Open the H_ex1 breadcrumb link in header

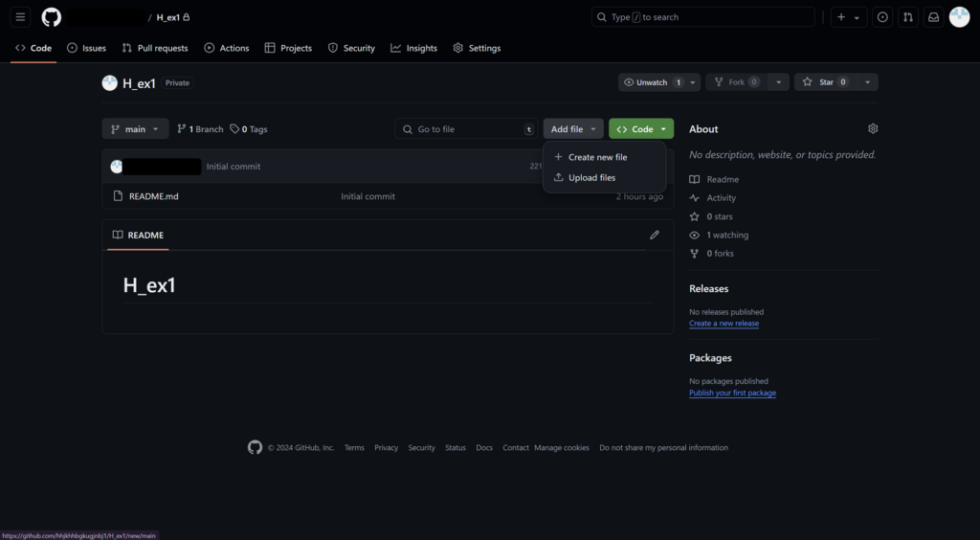(168, 17)
